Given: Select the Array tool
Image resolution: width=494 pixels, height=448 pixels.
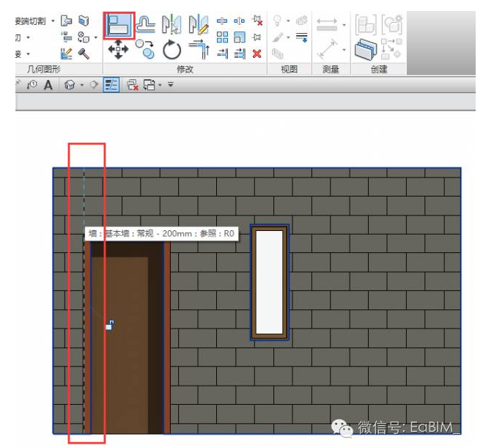Looking at the screenshot, I should click(222, 37).
